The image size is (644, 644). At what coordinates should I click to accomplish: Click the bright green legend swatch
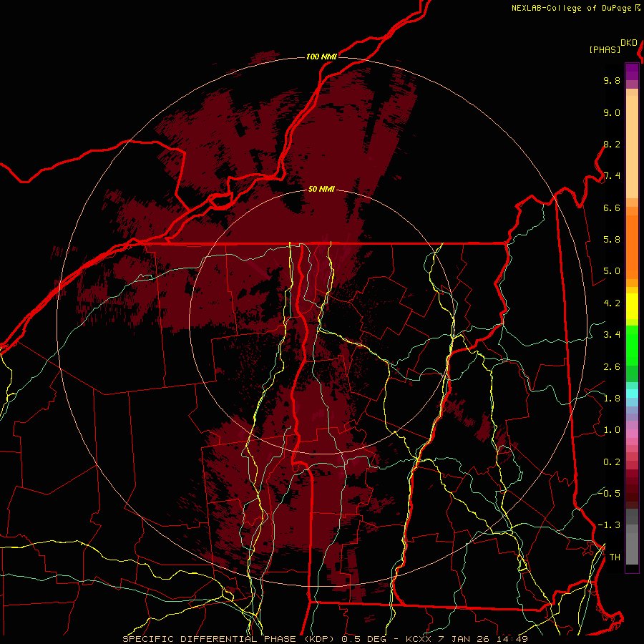632,344
